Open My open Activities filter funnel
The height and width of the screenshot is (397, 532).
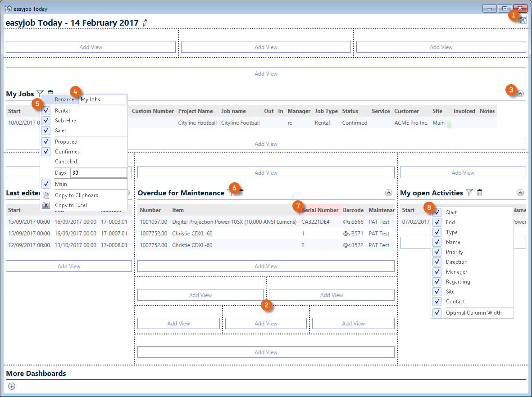tap(469, 193)
